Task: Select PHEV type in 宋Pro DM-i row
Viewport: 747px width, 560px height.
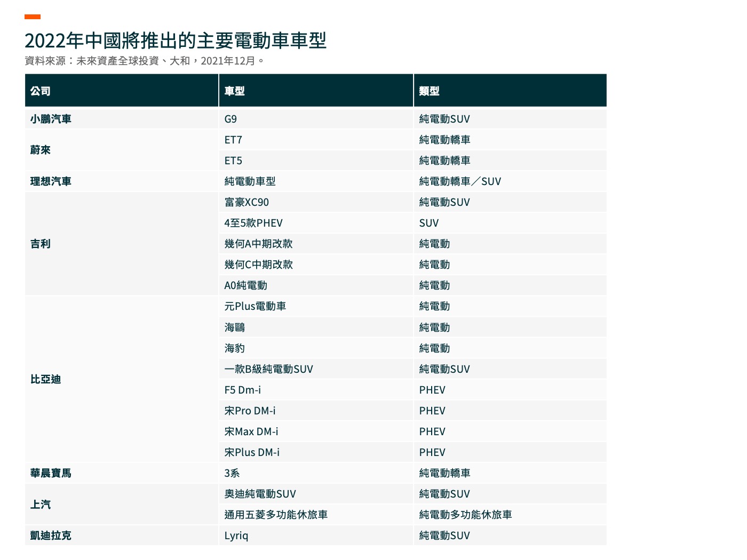Action: point(510,411)
